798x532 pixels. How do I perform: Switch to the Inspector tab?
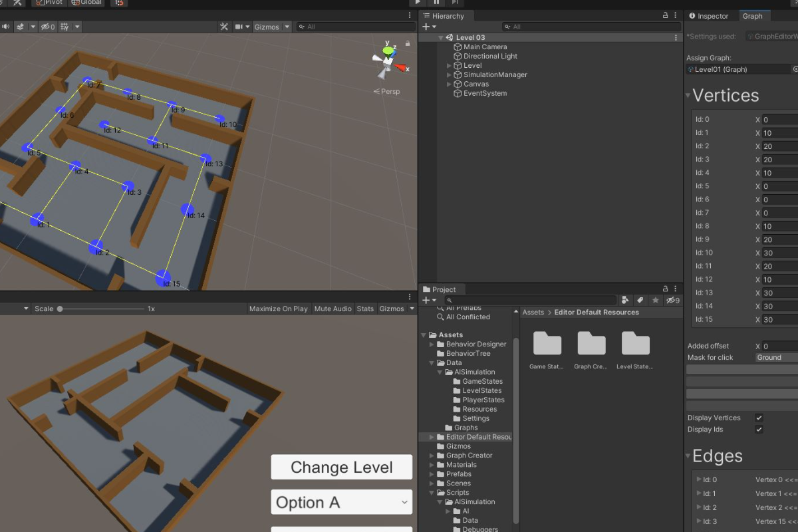pyautogui.click(x=709, y=16)
